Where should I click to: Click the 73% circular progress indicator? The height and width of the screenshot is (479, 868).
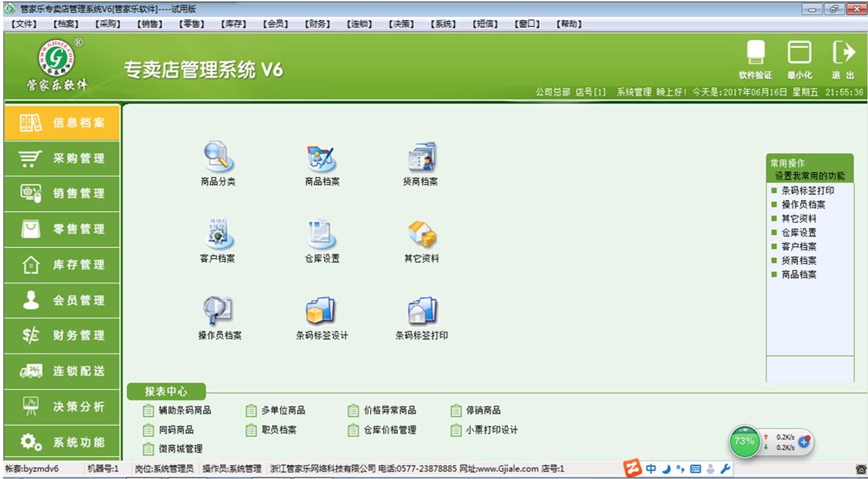[x=743, y=442]
